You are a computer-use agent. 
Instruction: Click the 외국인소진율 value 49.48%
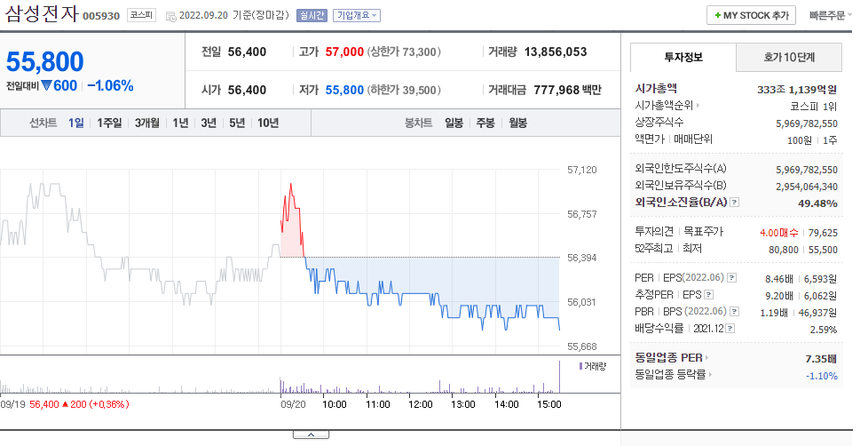click(817, 203)
